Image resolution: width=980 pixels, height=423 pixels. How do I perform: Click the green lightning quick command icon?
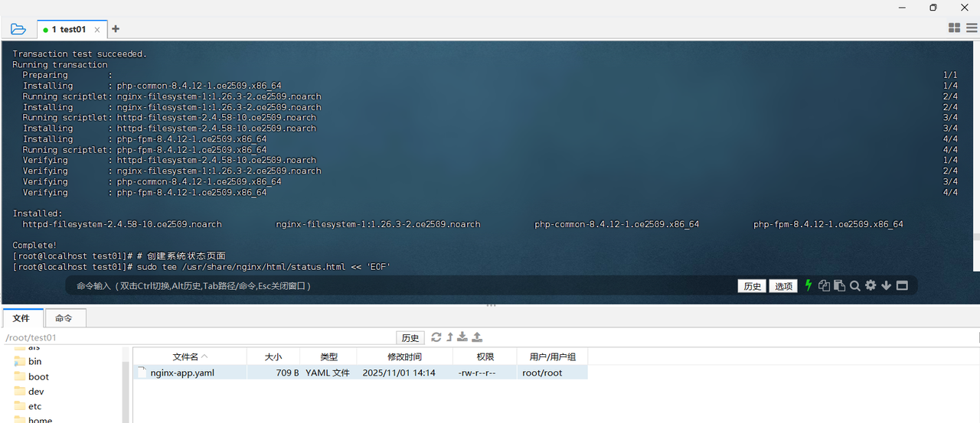808,285
